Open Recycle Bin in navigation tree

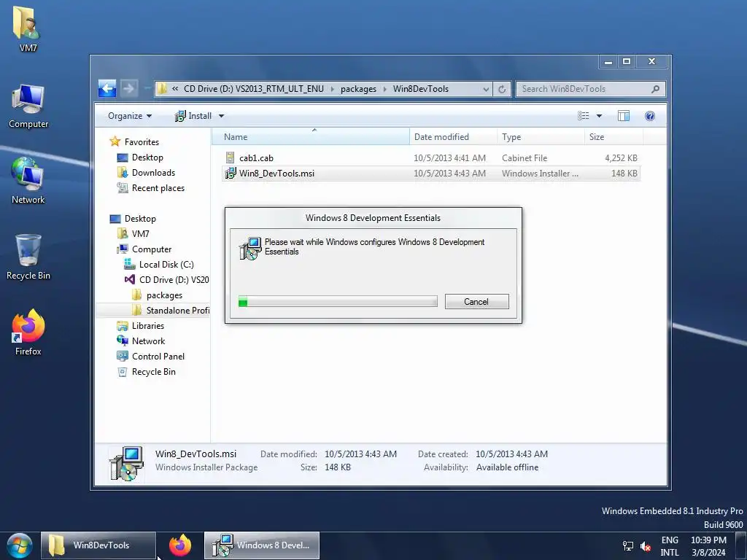[x=153, y=371]
